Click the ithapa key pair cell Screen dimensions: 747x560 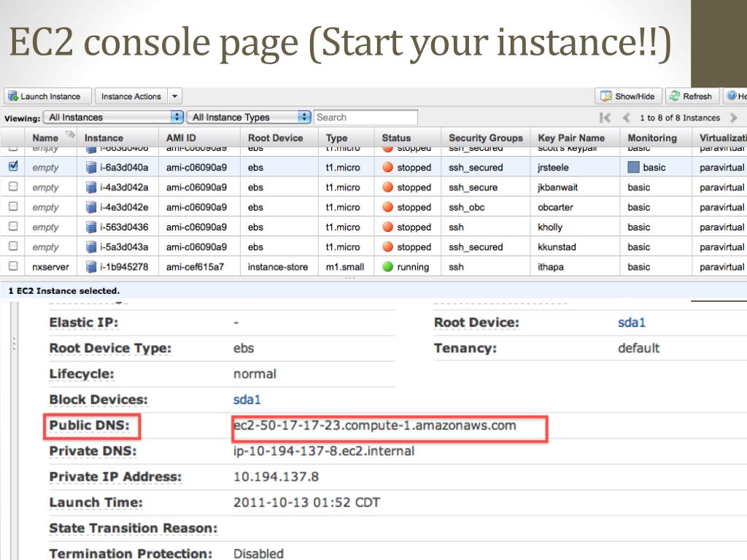550,267
